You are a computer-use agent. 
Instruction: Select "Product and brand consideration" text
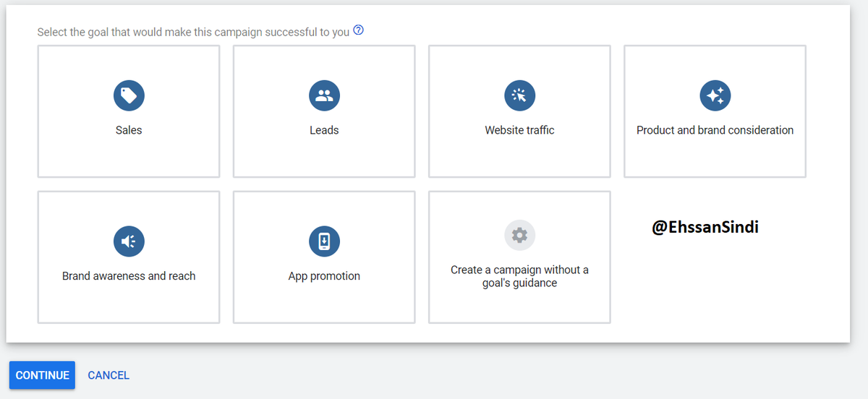coord(715,130)
